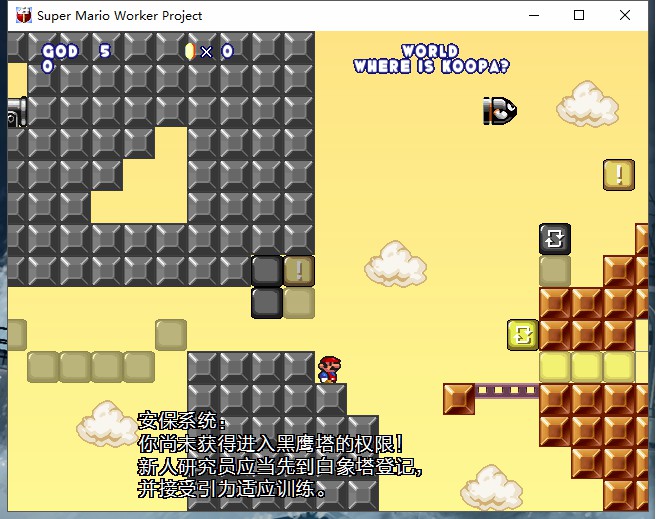Click the flying Bullet Bill enemy
This screenshot has width=656, height=519.
(500, 111)
